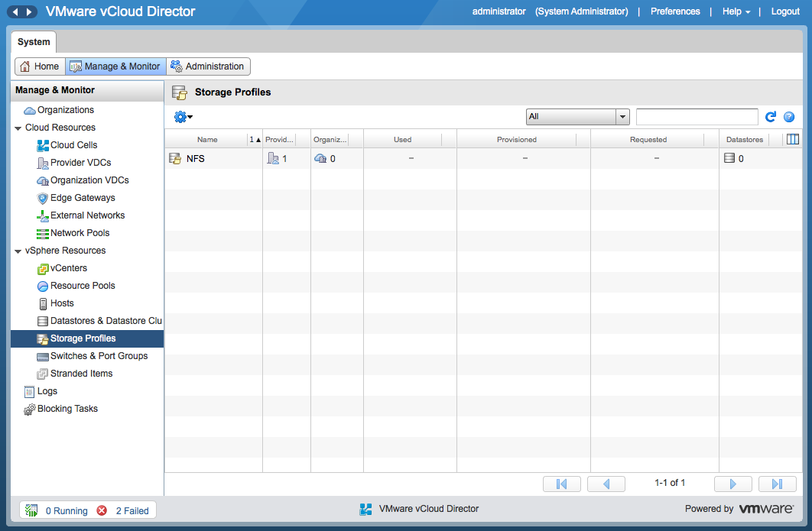Click the Organizations cloud icon

pyautogui.click(x=30, y=110)
